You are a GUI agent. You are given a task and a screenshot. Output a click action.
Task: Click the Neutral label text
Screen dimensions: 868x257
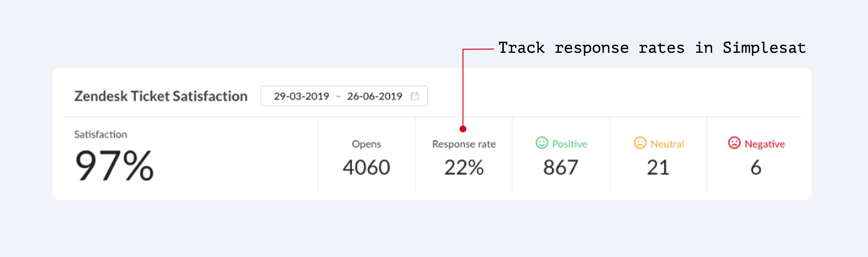pos(667,144)
